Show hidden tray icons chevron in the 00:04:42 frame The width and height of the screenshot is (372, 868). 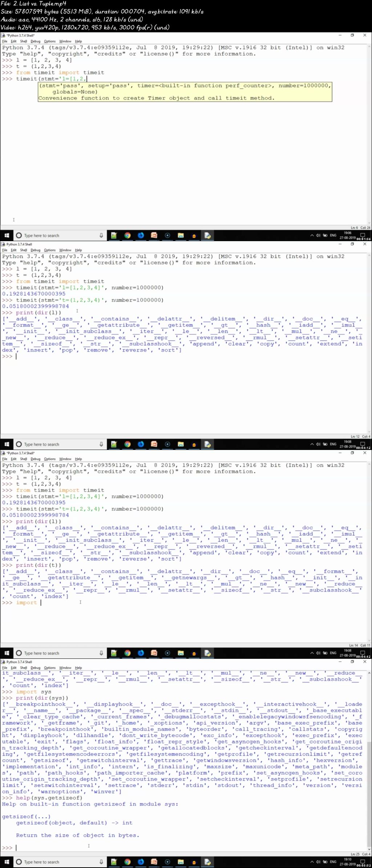[312, 653]
